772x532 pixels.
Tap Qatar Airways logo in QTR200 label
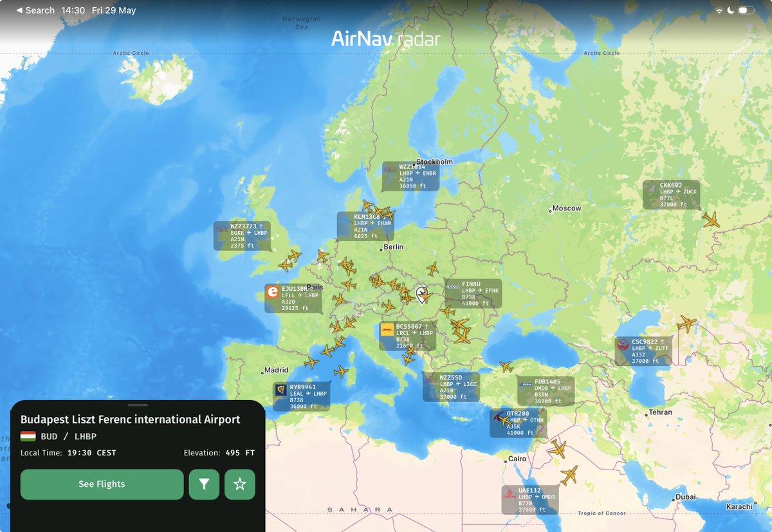[498, 418]
